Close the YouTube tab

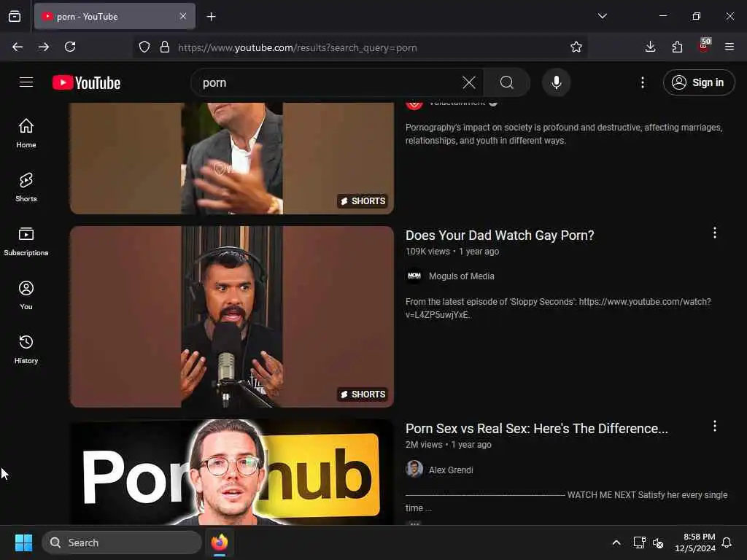[x=183, y=17]
